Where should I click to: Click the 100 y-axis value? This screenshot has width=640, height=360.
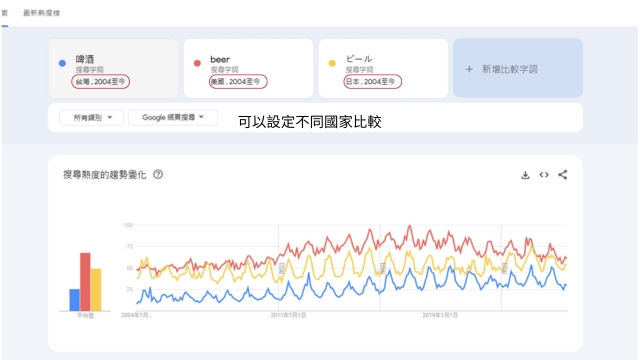click(x=128, y=225)
